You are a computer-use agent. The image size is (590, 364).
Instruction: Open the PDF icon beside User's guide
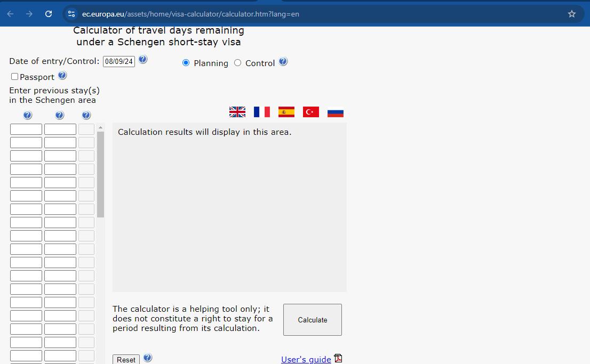click(x=338, y=359)
